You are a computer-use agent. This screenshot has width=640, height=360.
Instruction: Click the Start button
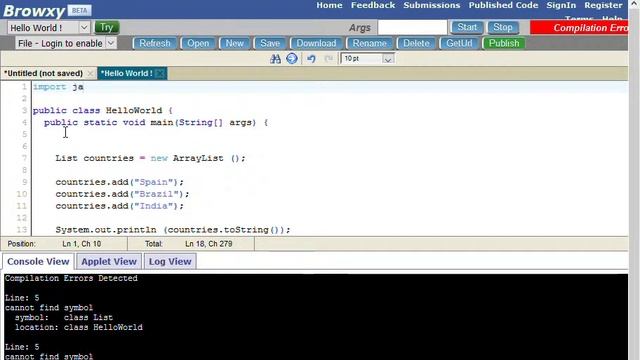click(x=467, y=27)
